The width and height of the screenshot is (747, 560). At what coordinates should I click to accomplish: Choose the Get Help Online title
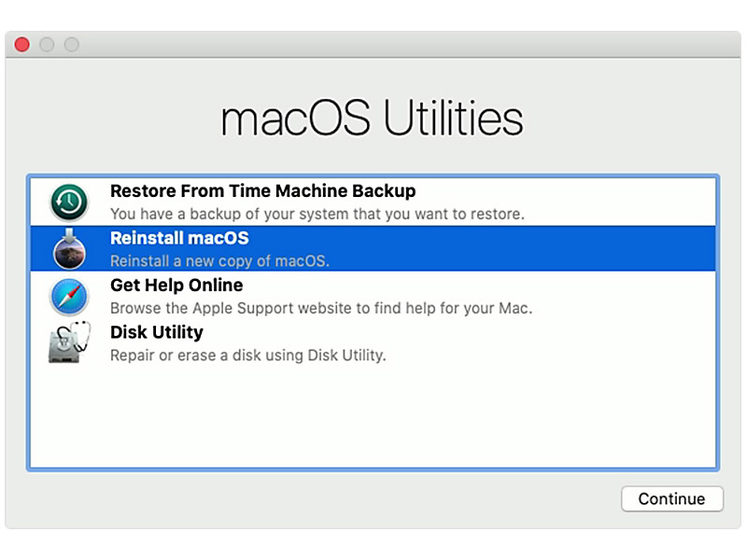(x=176, y=285)
